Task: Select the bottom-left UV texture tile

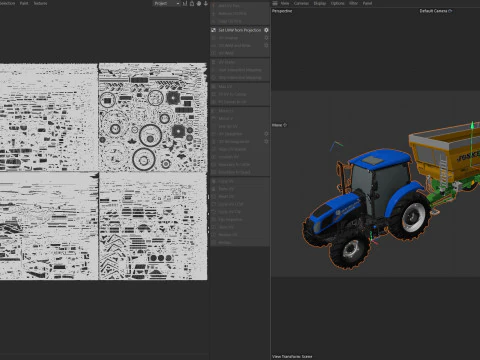Action: 48,226
